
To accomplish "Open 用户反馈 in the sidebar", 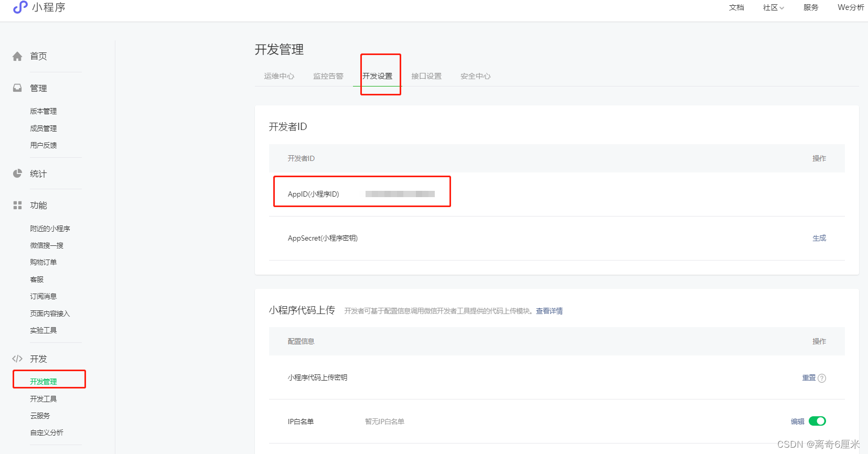I will click(44, 145).
